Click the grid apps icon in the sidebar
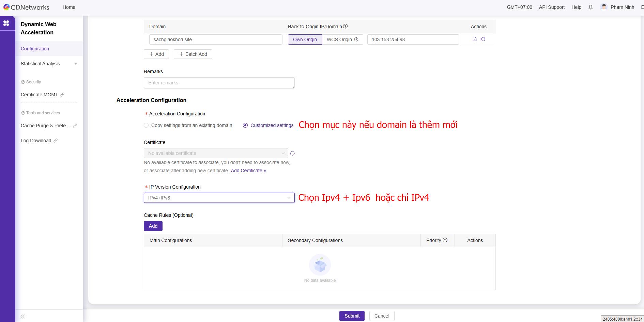The image size is (644, 322). (6, 23)
